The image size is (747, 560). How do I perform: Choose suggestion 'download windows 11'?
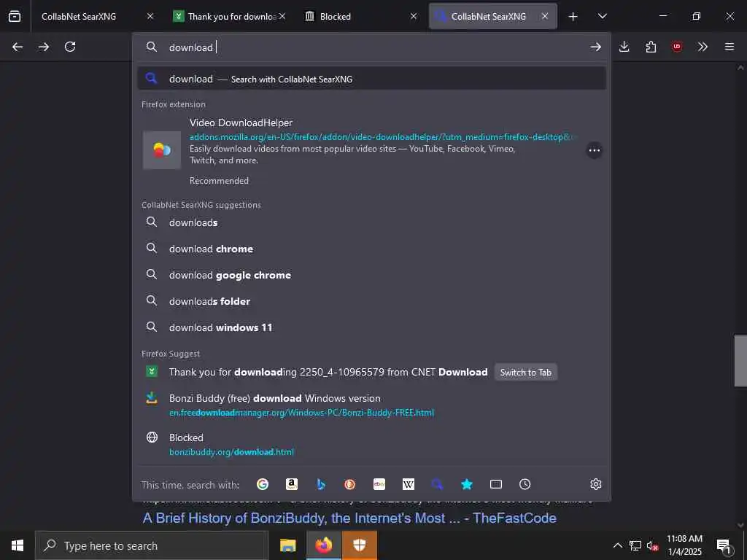pos(371,327)
